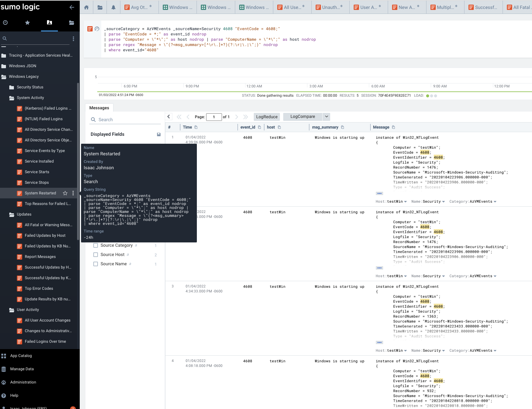Click icon next to msg_summary column header
The width and height of the screenshot is (532, 409).
coord(342,127)
